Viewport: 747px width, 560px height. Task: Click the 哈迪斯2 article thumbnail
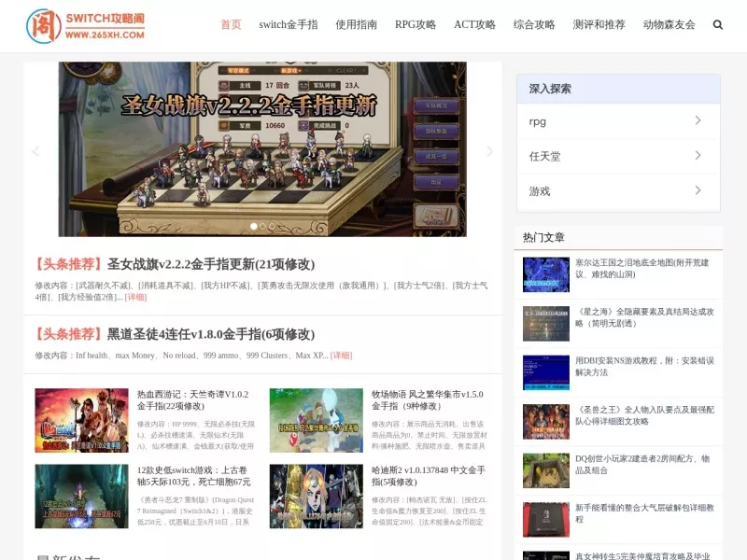pos(317,497)
